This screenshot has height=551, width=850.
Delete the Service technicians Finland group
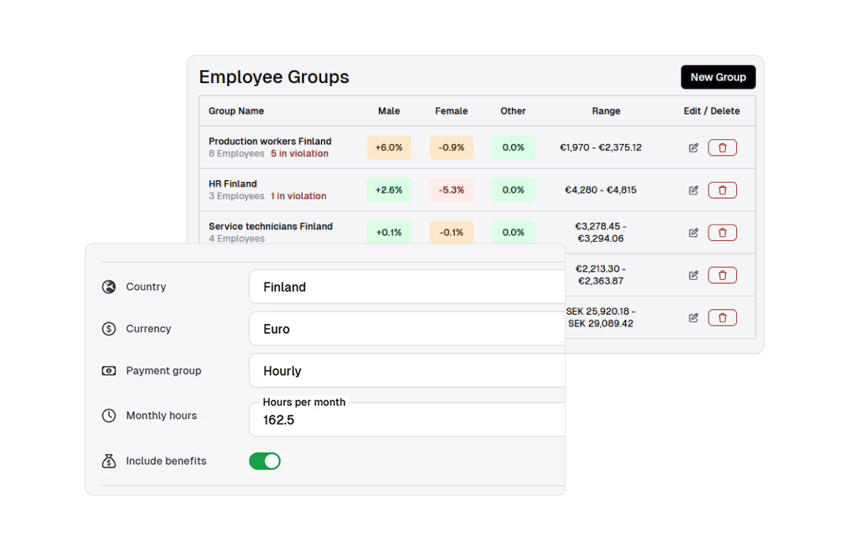point(722,233)
